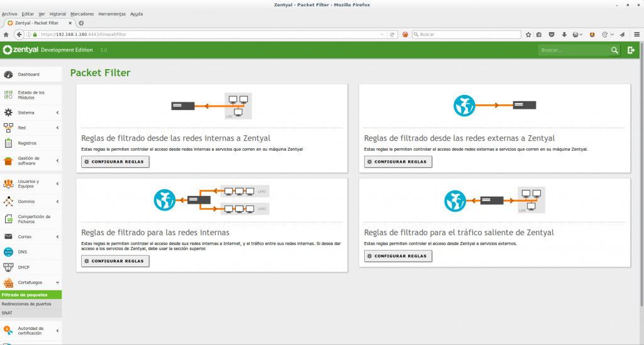Click Firefox hamburger menu icon
Image resolution: width=644 pixels, height=345 pixels.
click(x=636, y=35)
